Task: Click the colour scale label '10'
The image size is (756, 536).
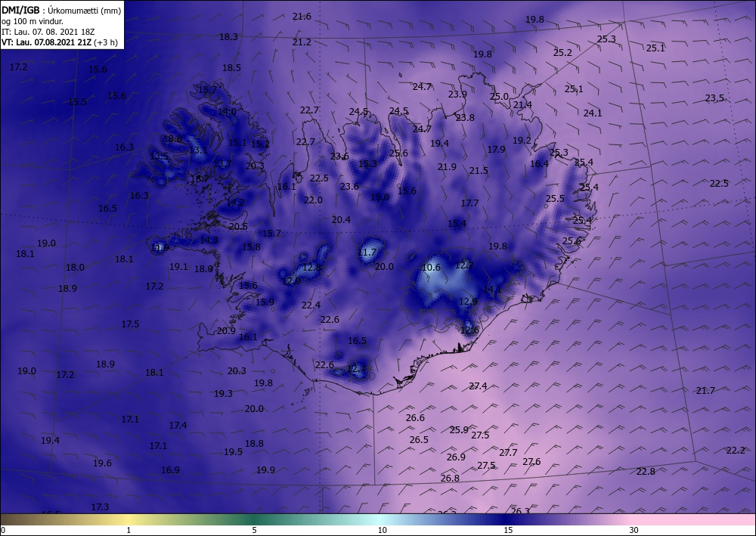Action: [382, 530]
